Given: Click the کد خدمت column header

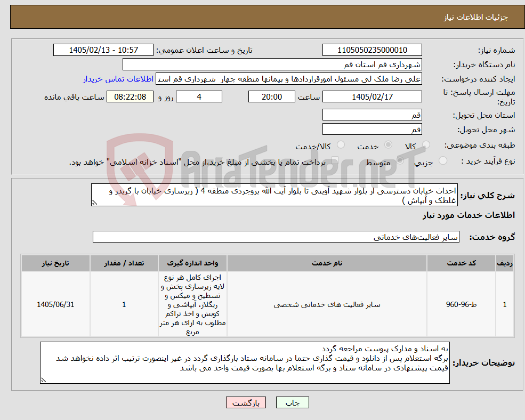Looking at the screenshot, I should coord(461,263).
